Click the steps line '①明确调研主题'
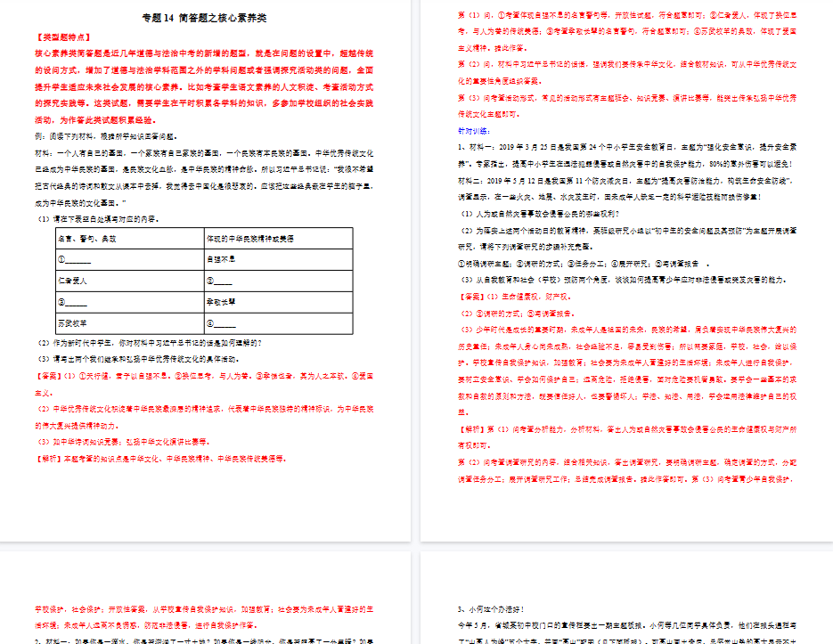 [584, 264]
